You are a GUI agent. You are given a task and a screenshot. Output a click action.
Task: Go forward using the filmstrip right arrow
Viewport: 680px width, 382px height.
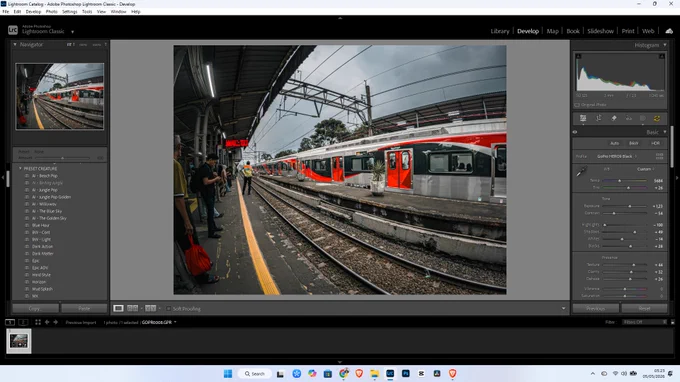56,322
